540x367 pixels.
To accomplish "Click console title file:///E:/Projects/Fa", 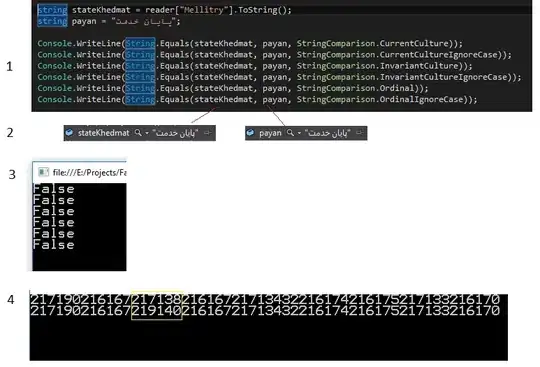I will tap(90, 172).
